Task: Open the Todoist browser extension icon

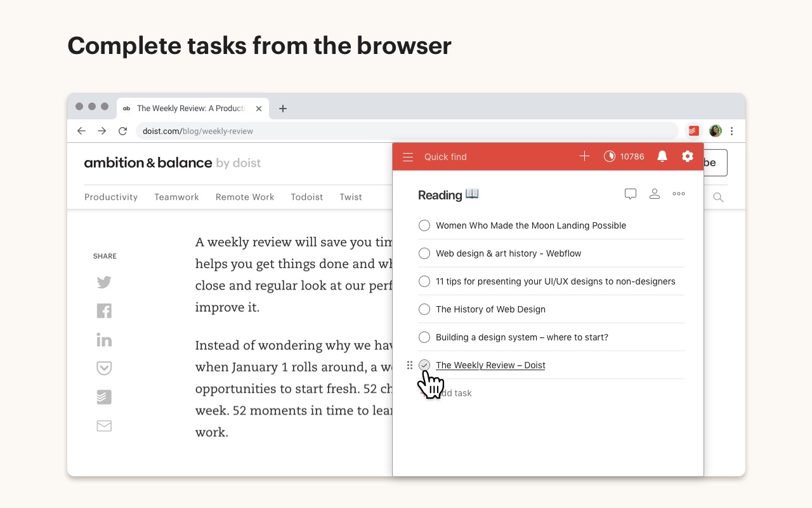Action: click(693, 130)
